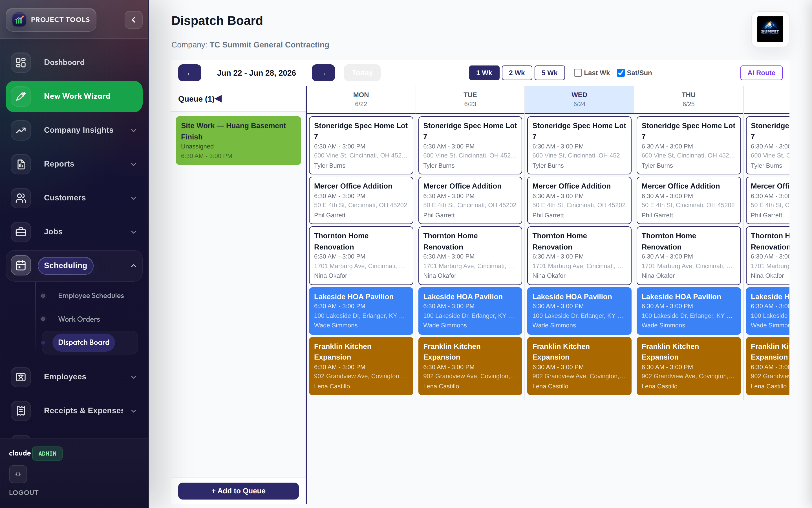Open Monday's Thornton Home Renovation card
The width and height of the screenshot is (812, 508).
[361, 256]
